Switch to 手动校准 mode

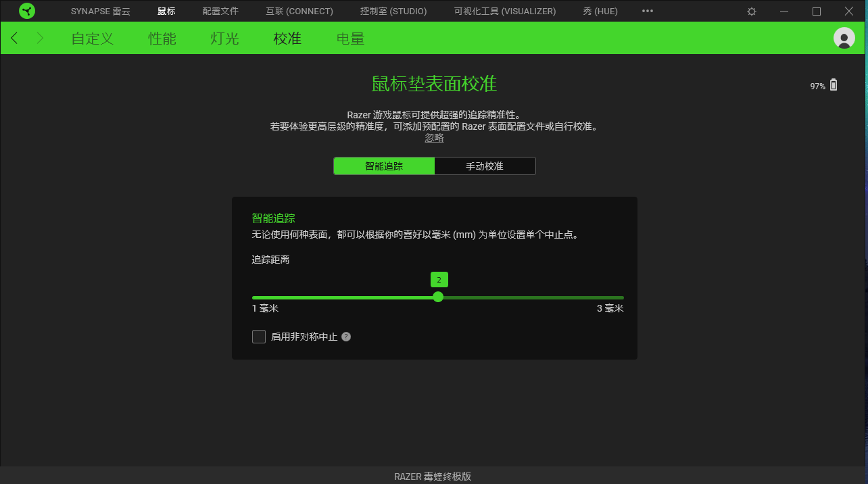[485, 166]
